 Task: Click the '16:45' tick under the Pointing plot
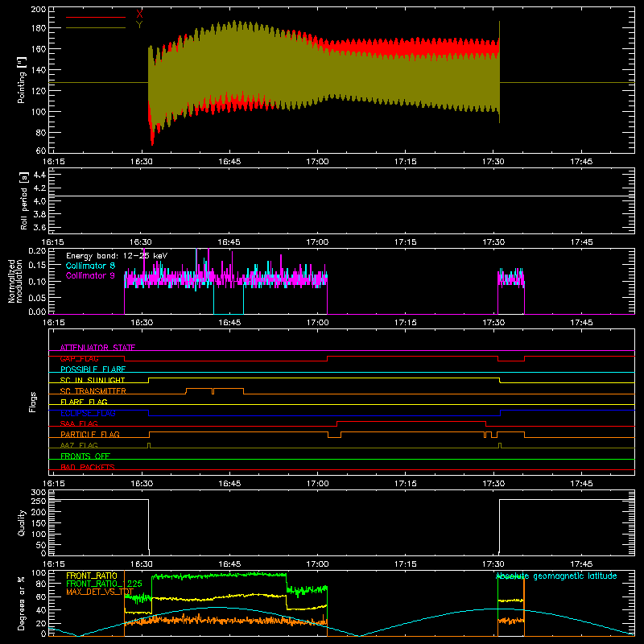(229, 162)
